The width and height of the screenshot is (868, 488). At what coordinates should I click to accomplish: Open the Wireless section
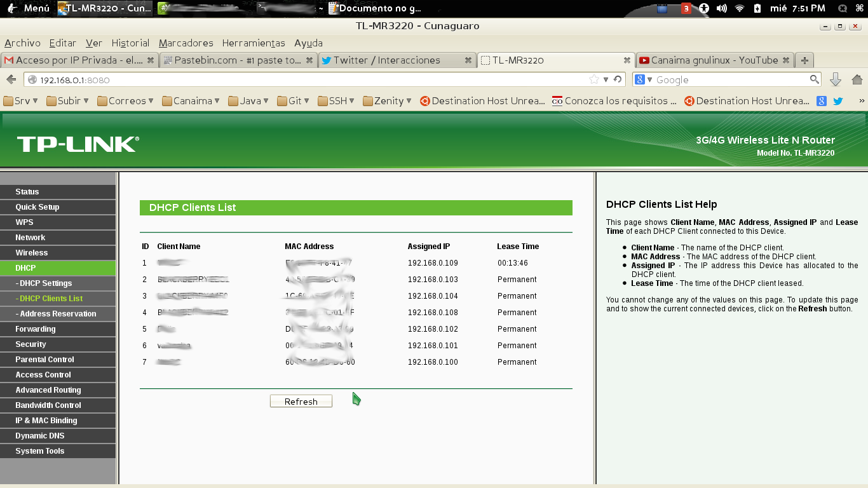pos(58,253)
